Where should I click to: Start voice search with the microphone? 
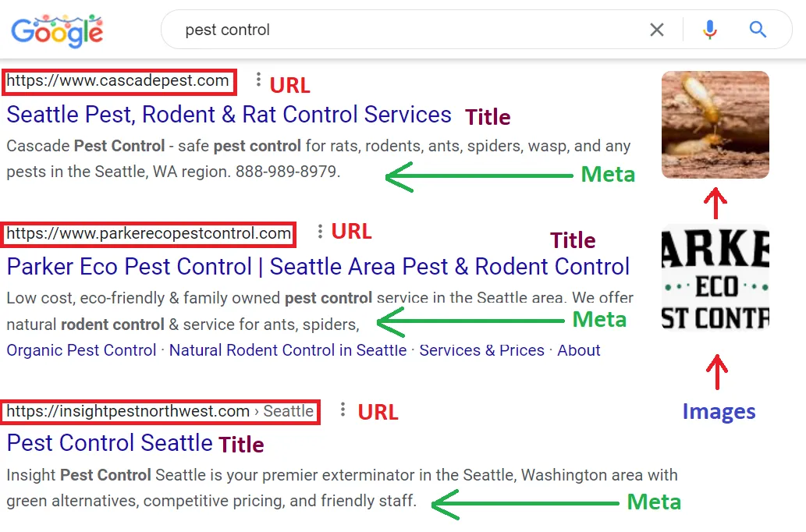coord(709,30)
